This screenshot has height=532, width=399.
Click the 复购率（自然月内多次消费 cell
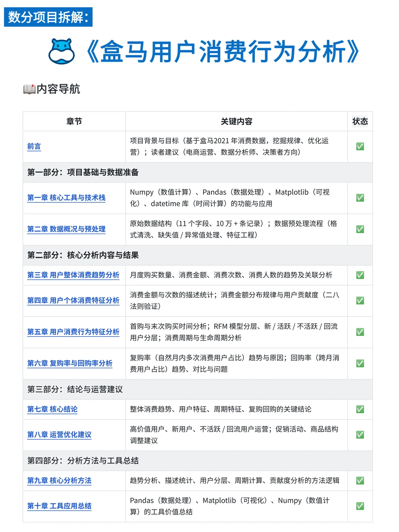coord(236,364)
